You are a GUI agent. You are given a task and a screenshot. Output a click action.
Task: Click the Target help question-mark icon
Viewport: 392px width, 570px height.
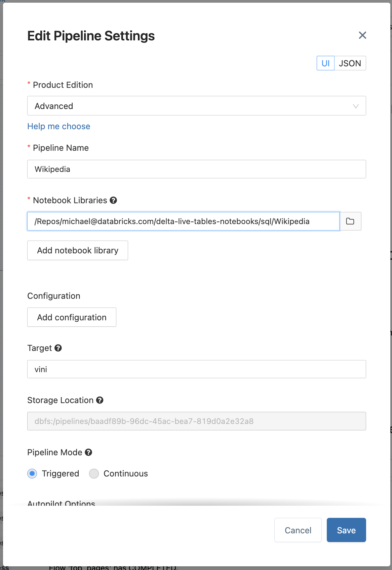coord(58,348)
